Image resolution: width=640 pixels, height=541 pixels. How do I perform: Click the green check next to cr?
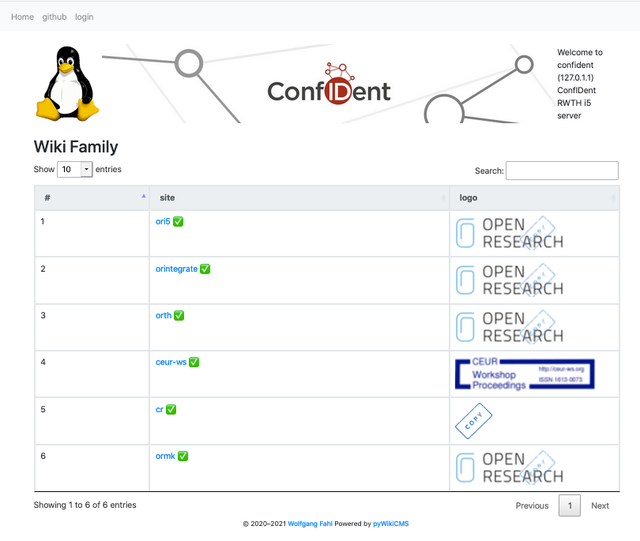click(171, 409)
